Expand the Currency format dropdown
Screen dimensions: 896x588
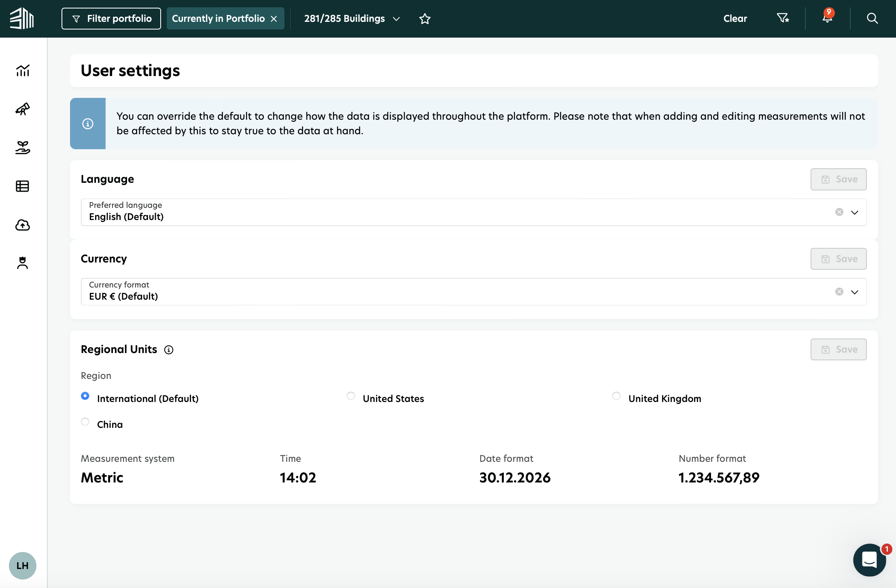tap(854, 292)
